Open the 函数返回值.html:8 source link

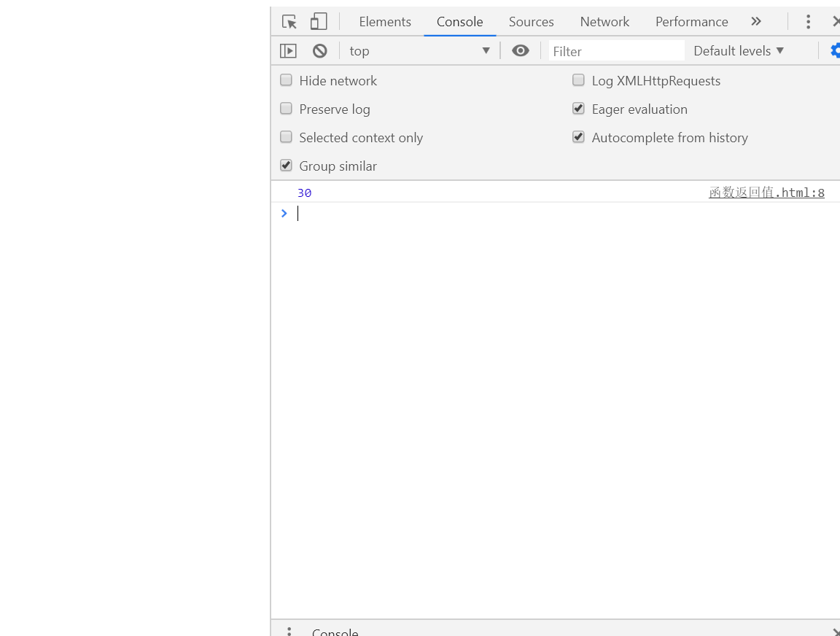coord(766,193)
